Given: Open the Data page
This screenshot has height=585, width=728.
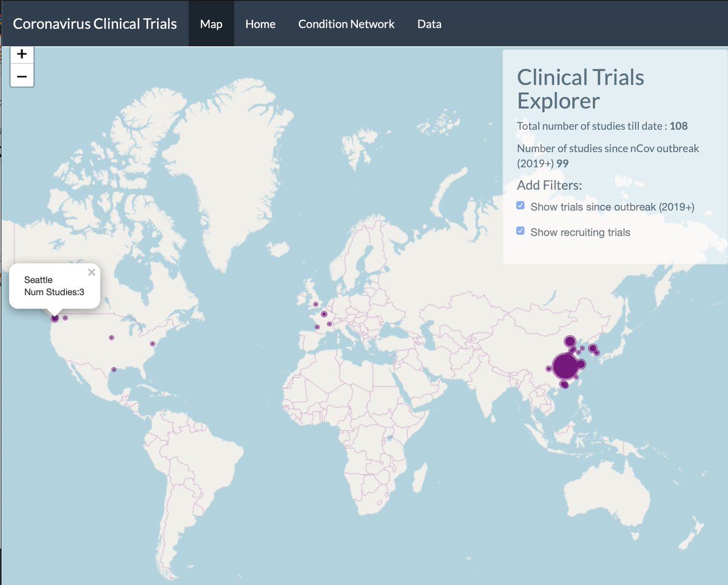Looking at the screenshot, I should coord(429,24).
